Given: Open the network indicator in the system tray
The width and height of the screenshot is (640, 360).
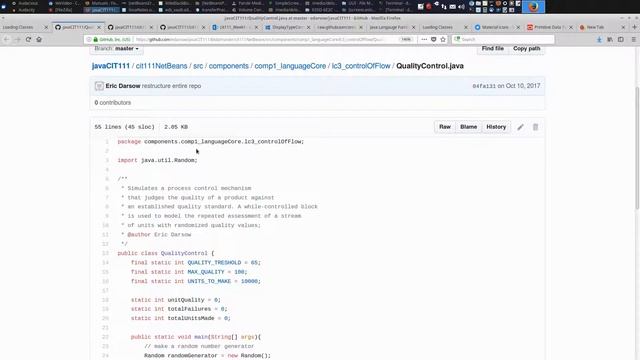Looking at the screenshot, I should coord(444,7).
